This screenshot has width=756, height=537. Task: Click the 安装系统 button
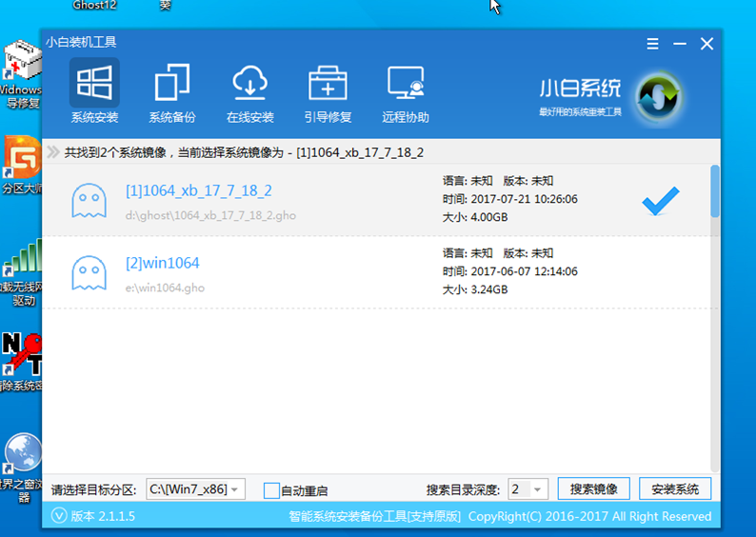coord(675,488)
